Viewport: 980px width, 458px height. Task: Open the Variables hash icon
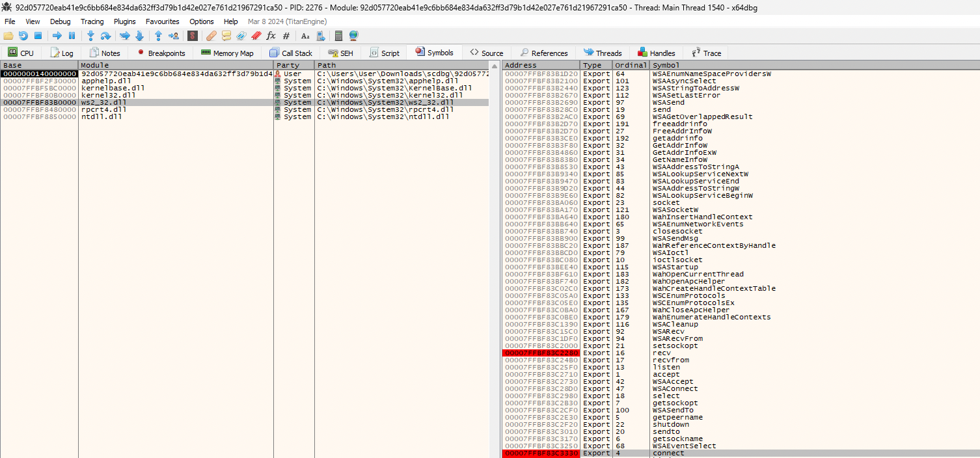[x=286, y=36]
